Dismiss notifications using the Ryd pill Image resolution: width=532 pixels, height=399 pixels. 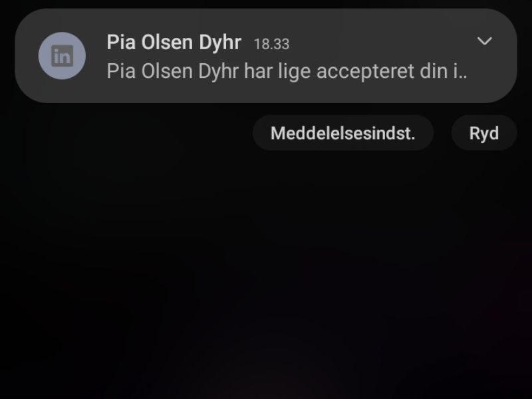[x=484, y=132]
